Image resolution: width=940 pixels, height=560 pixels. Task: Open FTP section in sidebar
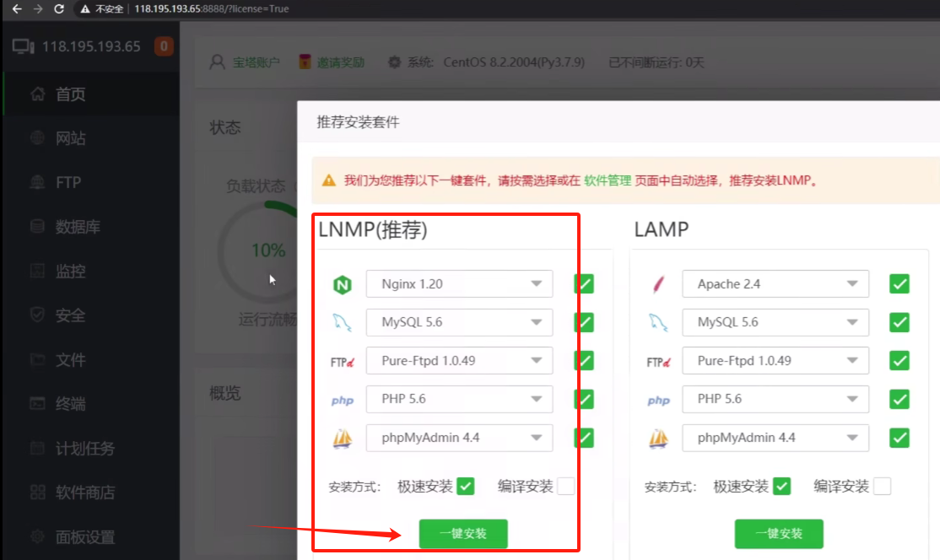click(x=91, y=183)
